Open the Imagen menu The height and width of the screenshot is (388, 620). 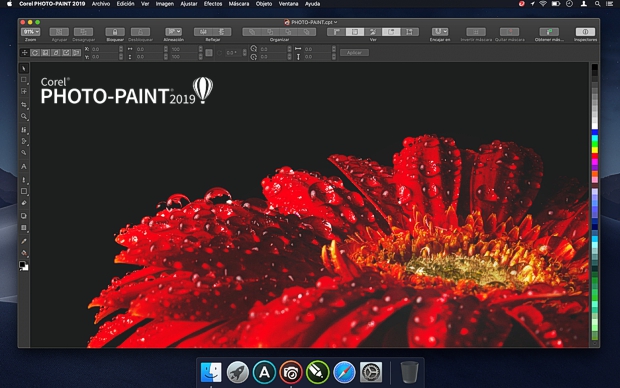coord(164,4)
